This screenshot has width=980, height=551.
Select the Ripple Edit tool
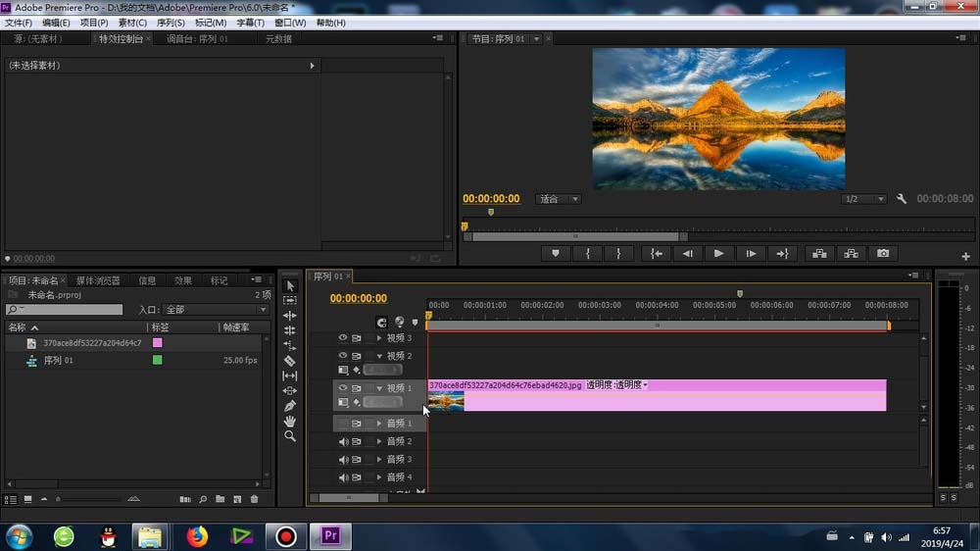(x=290, y=316)
